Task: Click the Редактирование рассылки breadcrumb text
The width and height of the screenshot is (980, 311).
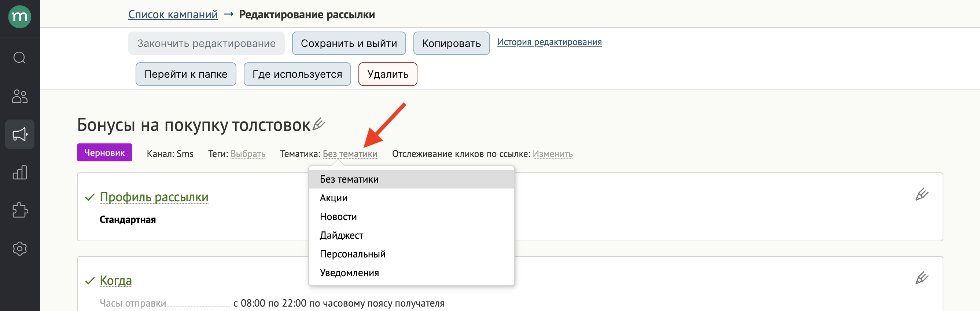Action: (307, 14)
